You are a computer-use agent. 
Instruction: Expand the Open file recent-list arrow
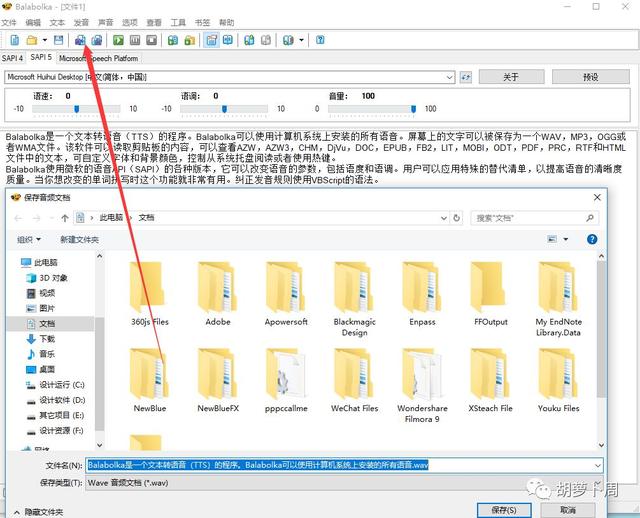[44, 40]
